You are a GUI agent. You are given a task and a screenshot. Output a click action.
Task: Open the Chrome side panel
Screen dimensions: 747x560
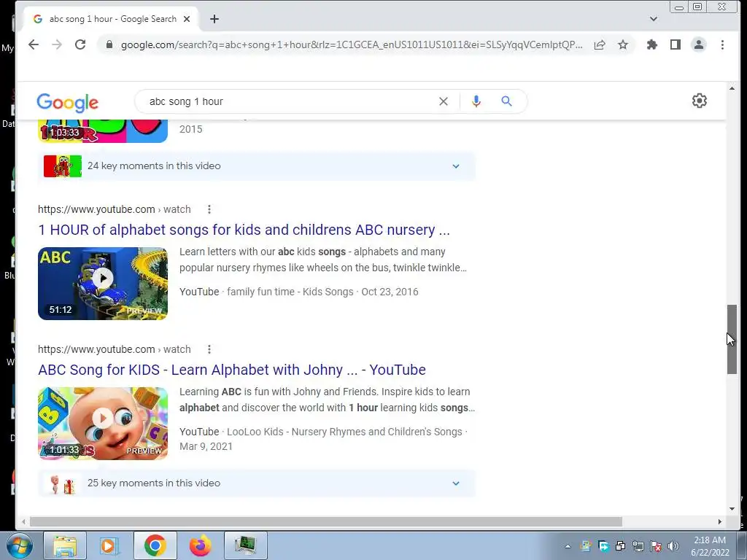[x=675, y=44]
